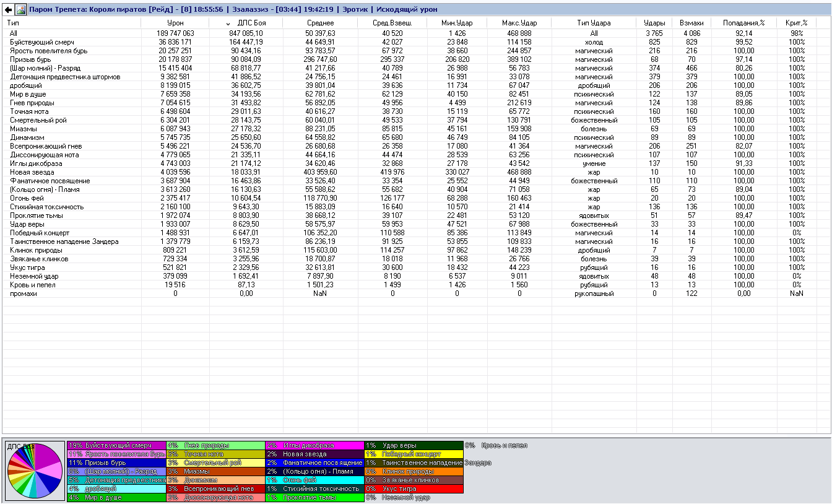Select the Огонь фей table row

[416, 198]
